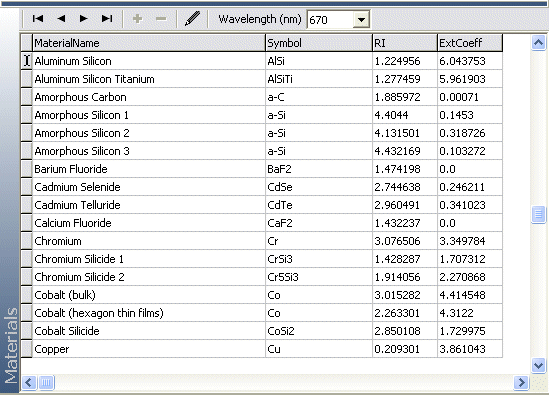Click the RI value 0.209301
Screen dimensions: 549x395
click(405, 349)
